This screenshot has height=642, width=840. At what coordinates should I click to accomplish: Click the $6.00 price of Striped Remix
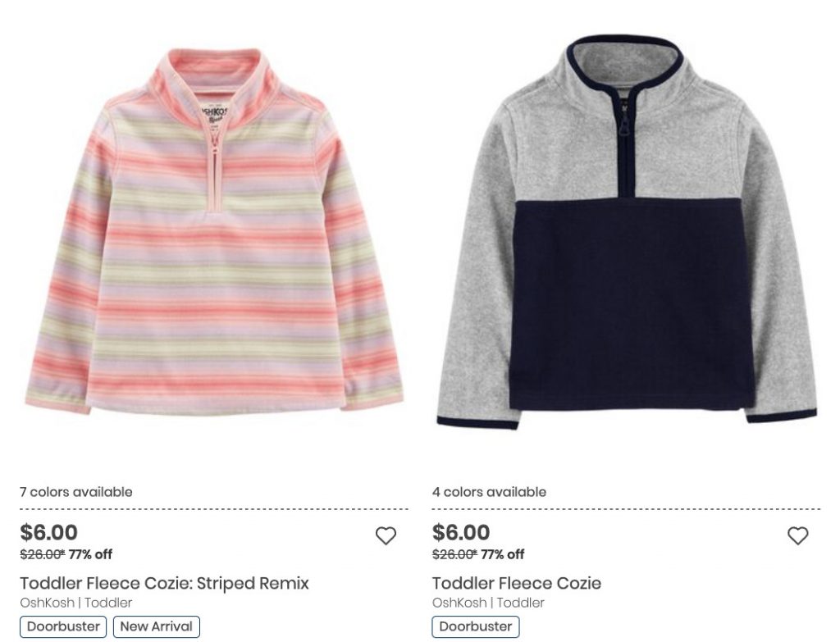click(x=48, y=532)
